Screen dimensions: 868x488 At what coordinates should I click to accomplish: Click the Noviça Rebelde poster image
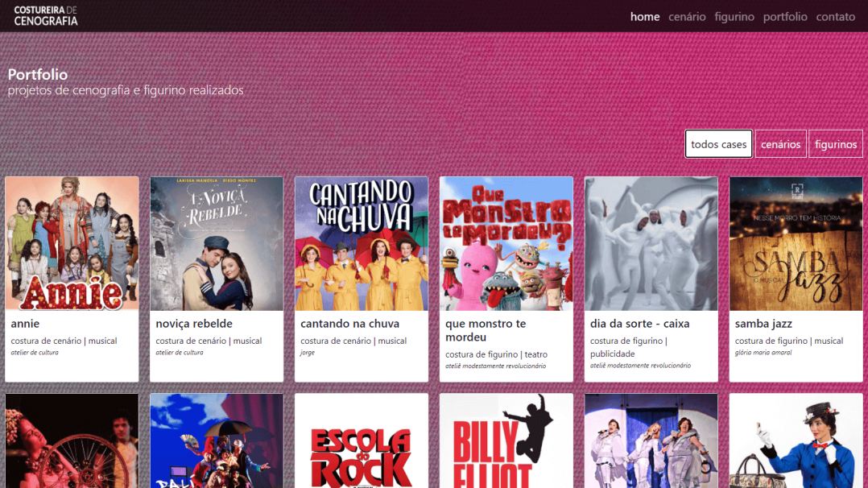pyautogui.click(x=217, y=243)
